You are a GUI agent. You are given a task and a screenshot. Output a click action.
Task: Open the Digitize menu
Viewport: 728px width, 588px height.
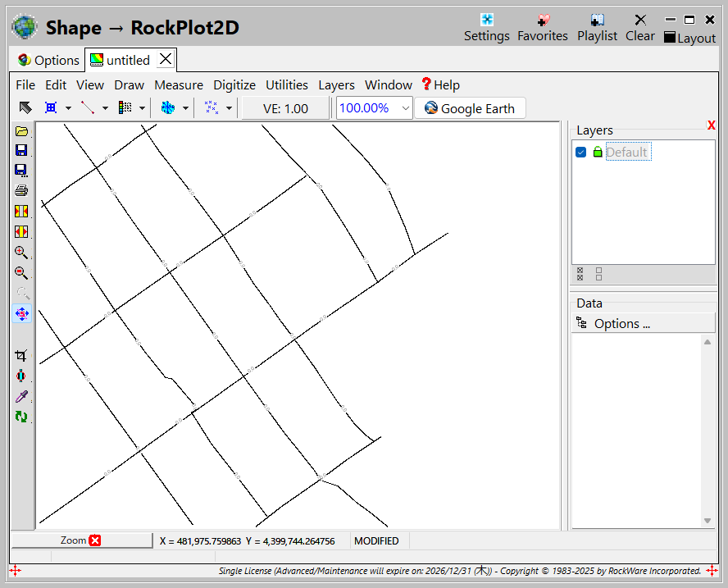(234, 85)
